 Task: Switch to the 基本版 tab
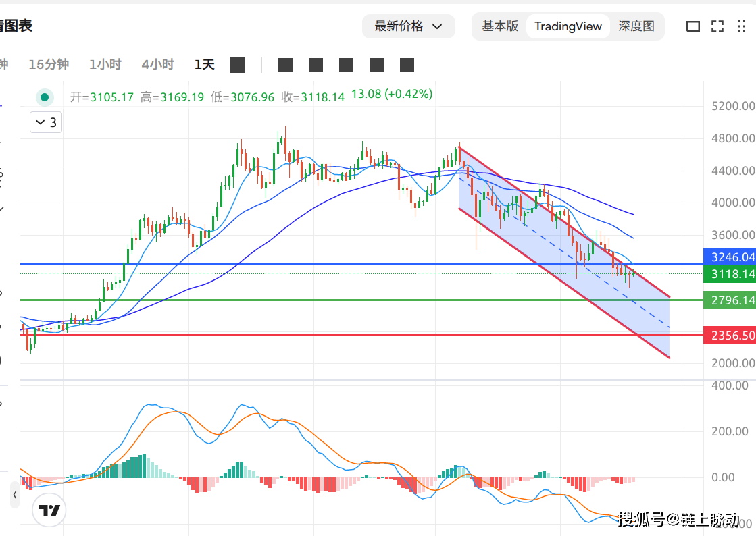(500, 26)
